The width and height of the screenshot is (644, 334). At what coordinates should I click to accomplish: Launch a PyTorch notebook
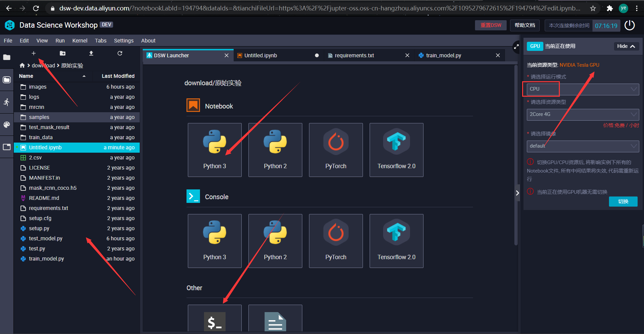point(336,150)
